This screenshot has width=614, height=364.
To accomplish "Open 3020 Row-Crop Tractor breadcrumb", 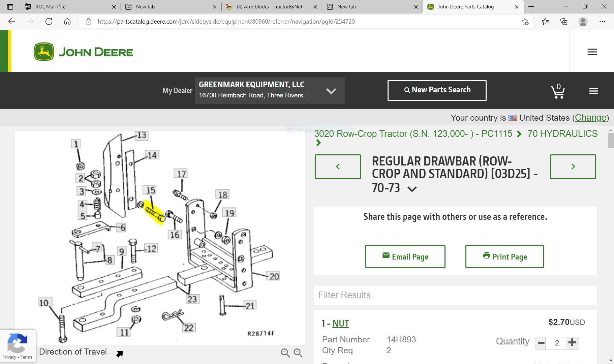I will [413, 133].
